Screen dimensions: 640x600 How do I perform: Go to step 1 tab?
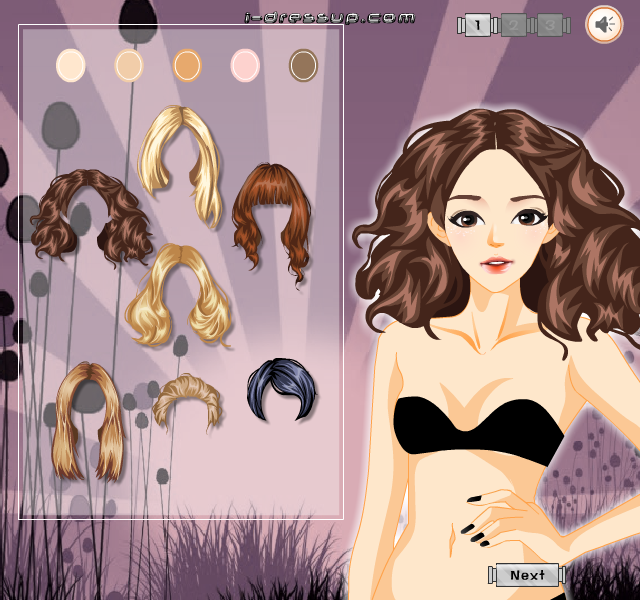(x=478, y=25)
